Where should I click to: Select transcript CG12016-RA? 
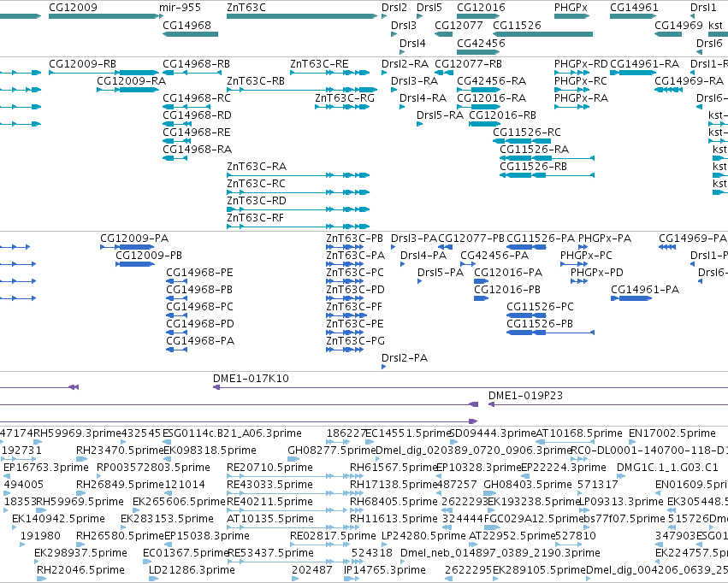pyautogui.click(x=492, y=97)
